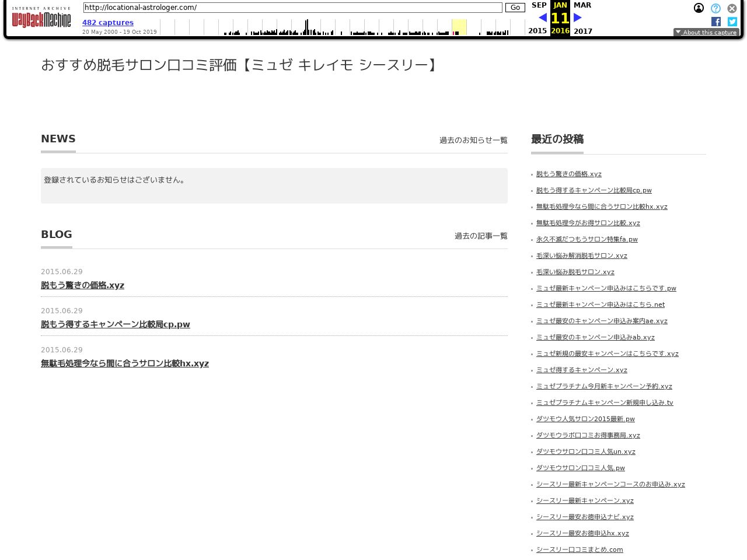Open blog post 脱もう驚きの価格.xyz
The width and height of the screenshot is (747, 560).
pyautogui.click(x=82, y=285)
